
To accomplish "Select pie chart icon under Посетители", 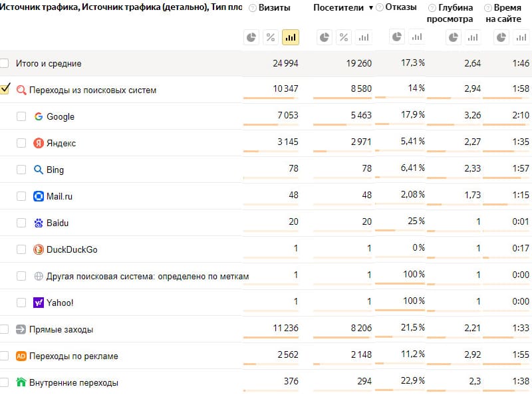I will [x=325, y=37].
